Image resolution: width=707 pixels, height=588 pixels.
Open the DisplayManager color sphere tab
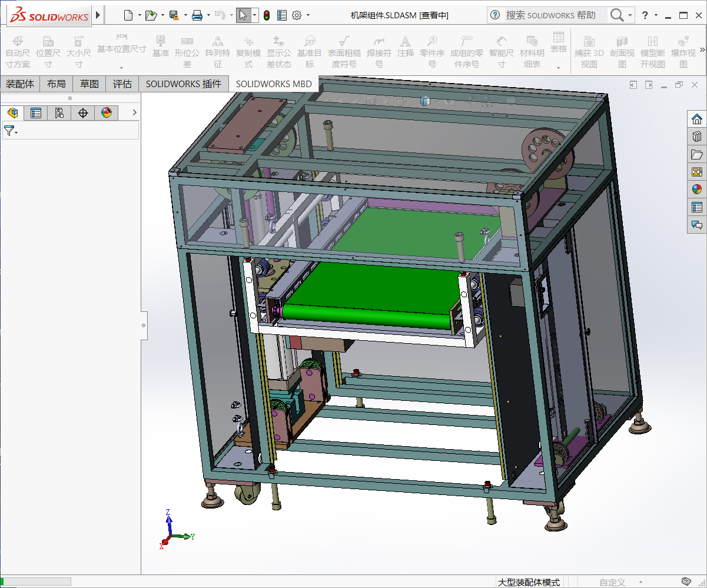coord(107,112)
